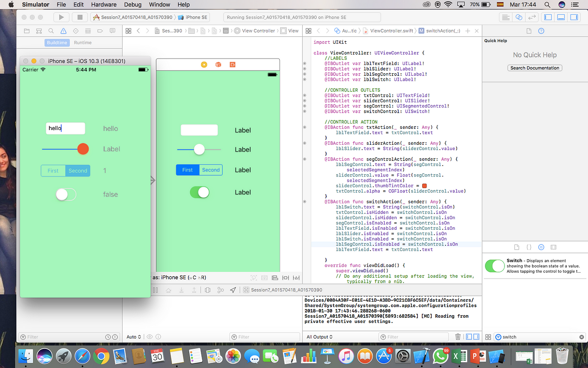Open the ViewController.swift jump bar item
The image size is (588, 368).
tap(388, 31)
